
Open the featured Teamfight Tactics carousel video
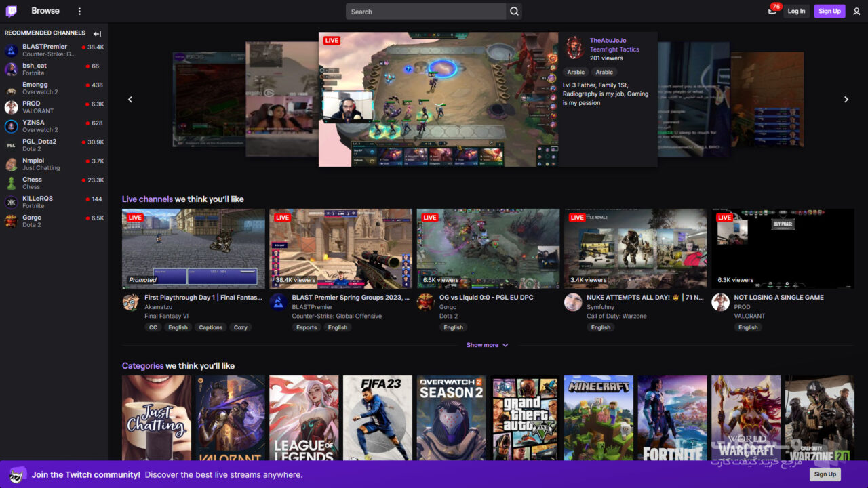pyautogui.click(x=439, y=99)
